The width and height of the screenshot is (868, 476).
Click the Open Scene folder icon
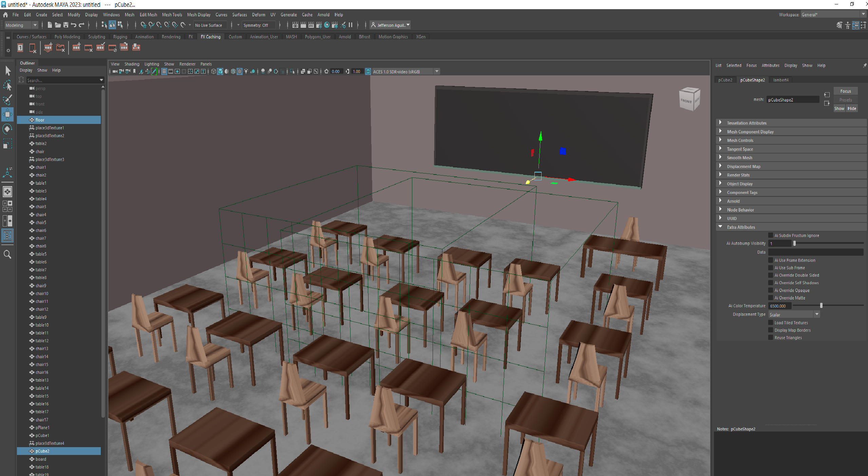click(58, 25)
